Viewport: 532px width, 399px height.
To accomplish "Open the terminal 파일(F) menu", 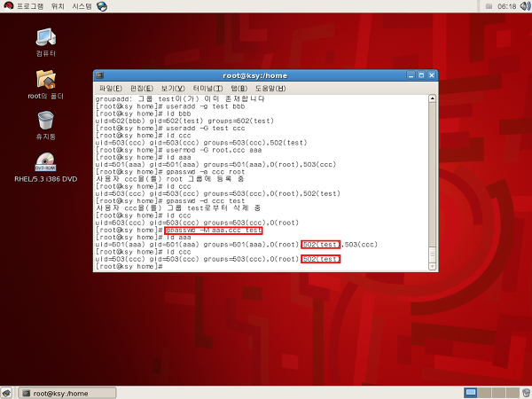I will click(110, 89).
